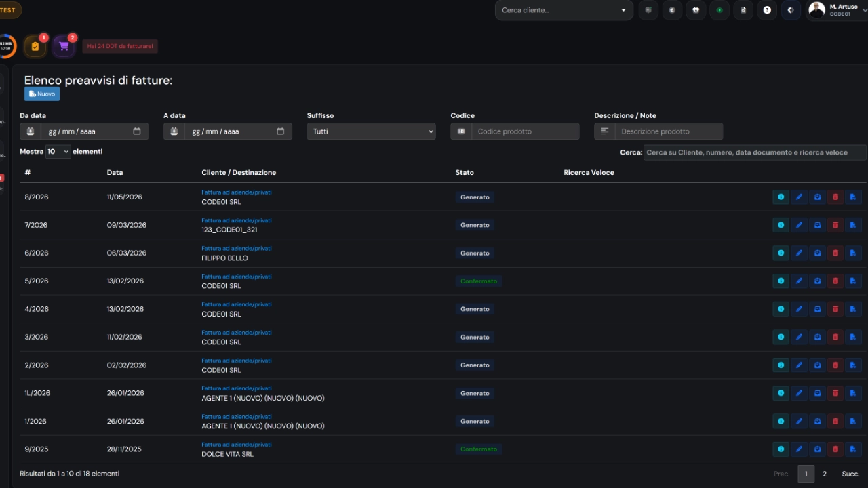Open the basket icon in top bar

click(696, 10)
